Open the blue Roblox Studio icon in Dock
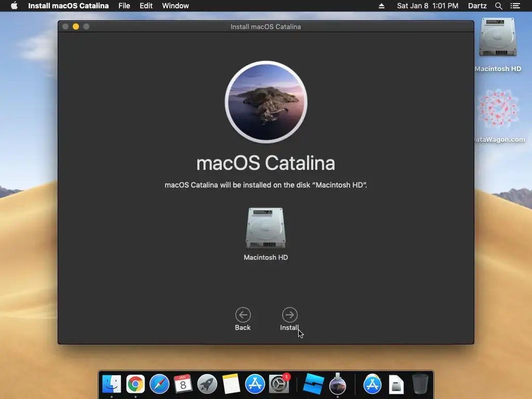Image resolution: width=532 pixels, height=399 pixels. click(x=313, y=384)
